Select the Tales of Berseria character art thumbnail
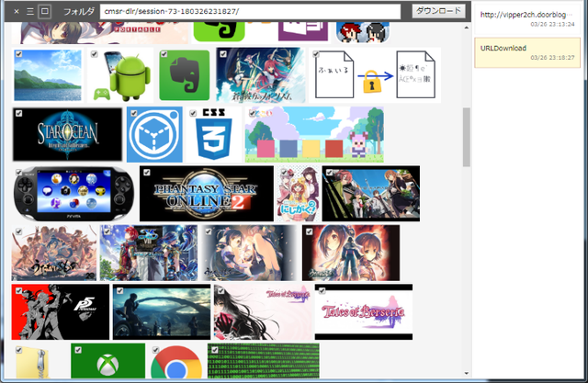This screenshot has height=383, width=588. coord(263,311)
